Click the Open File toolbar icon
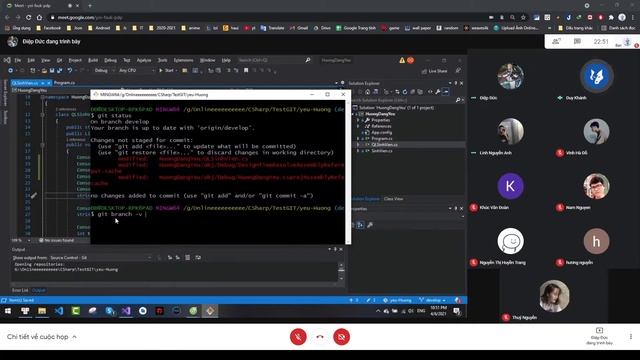 44,71
